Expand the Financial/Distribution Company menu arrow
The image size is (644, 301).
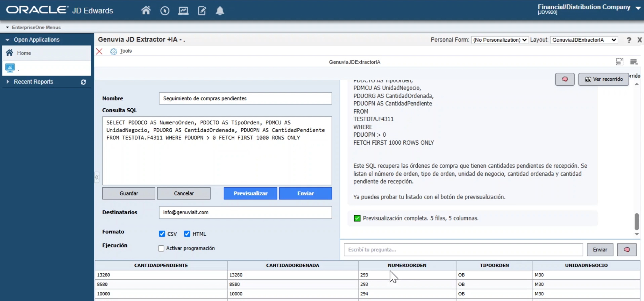tap(638, 8)
